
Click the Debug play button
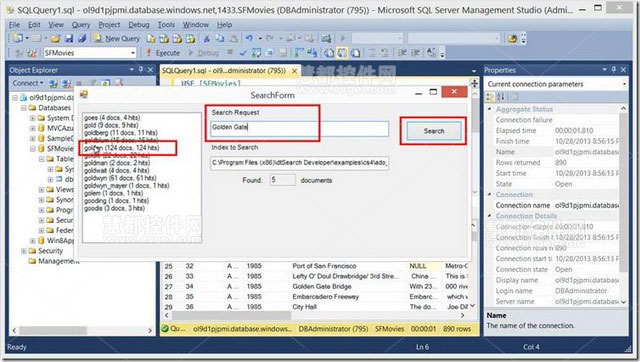[204, 53]
